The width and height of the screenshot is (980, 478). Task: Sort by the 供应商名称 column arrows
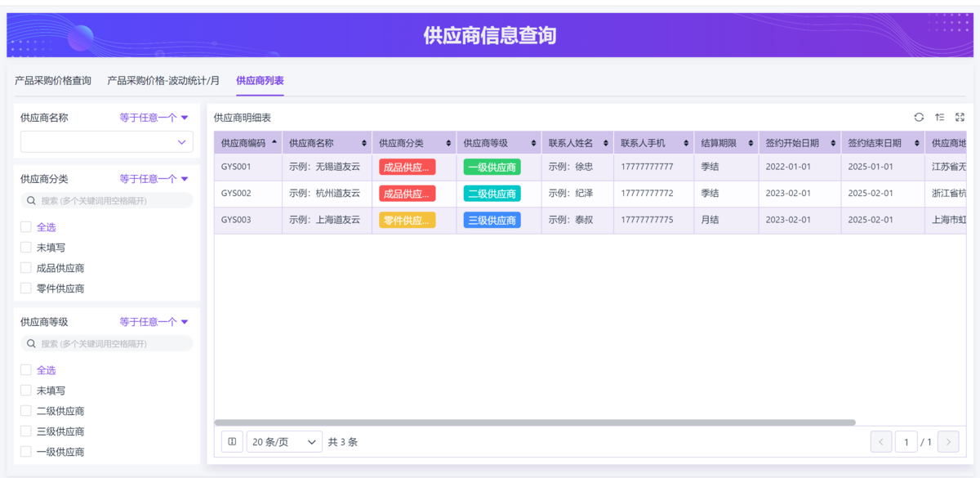(x=364, y=143)
